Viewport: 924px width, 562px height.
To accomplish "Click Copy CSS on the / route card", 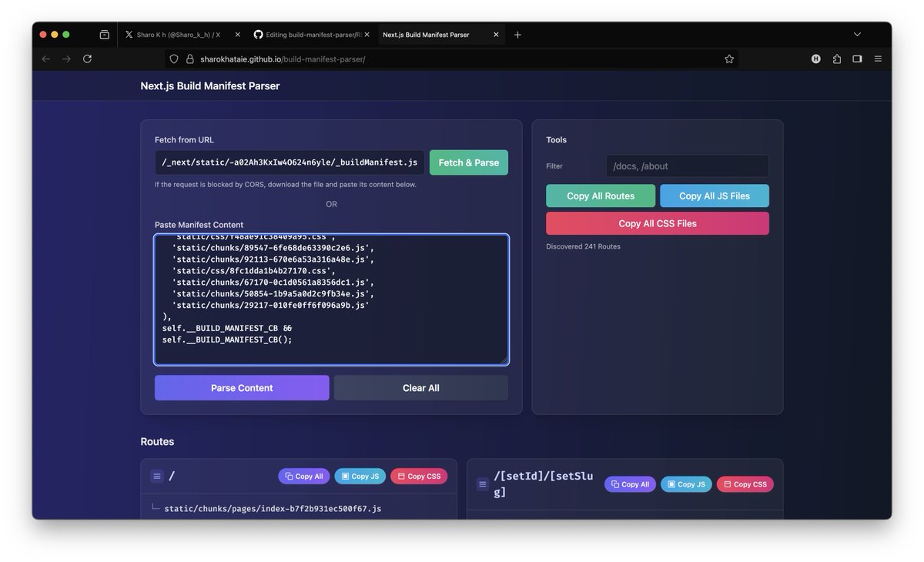I will coord(419,477).
